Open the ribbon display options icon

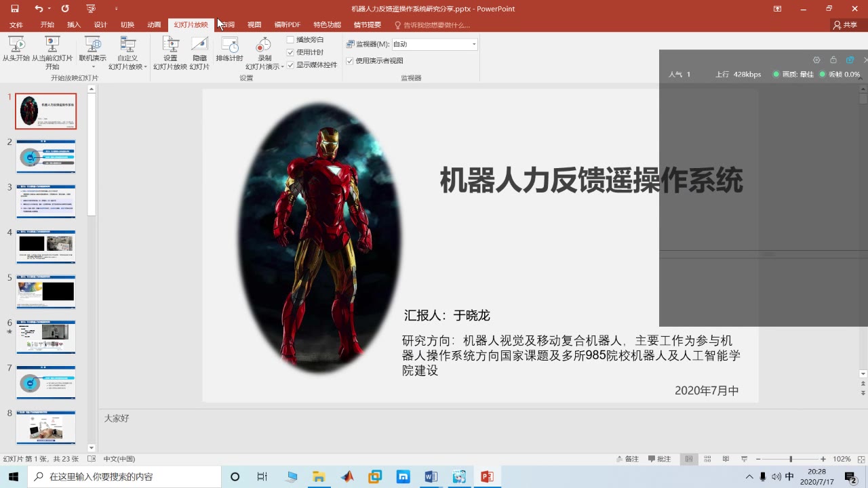(778, 9)
